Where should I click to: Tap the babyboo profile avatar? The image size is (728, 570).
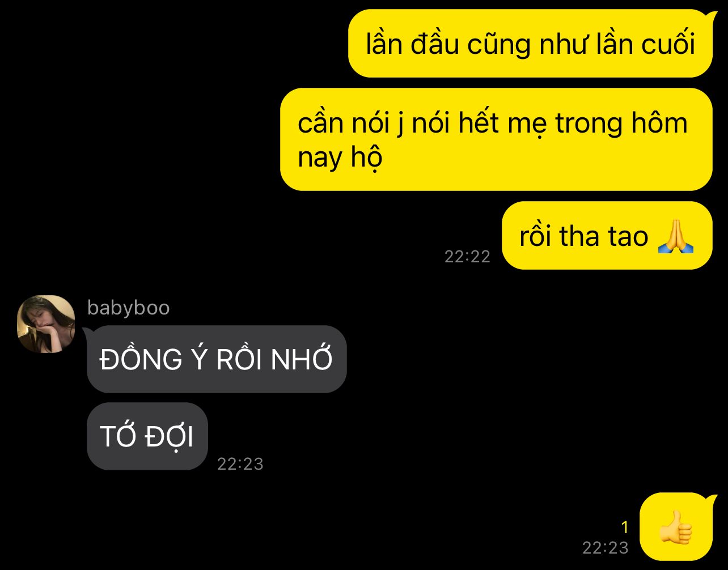tap(46, 324)
